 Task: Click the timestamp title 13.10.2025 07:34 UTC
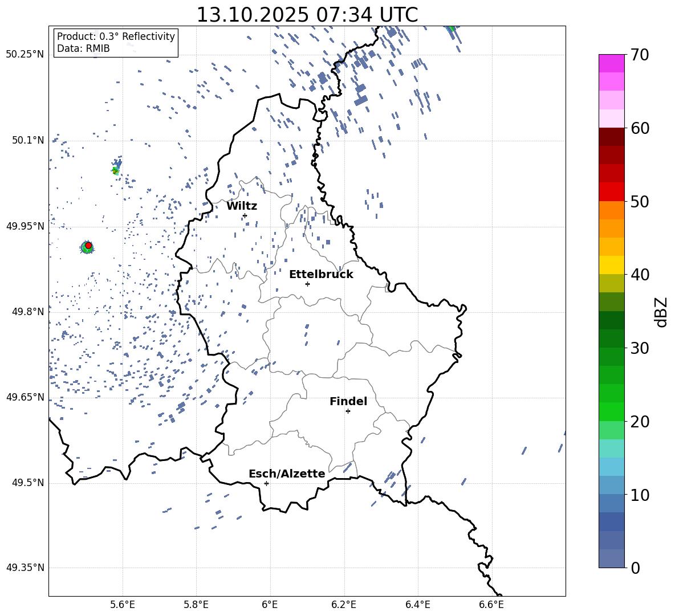click(307, 15)
